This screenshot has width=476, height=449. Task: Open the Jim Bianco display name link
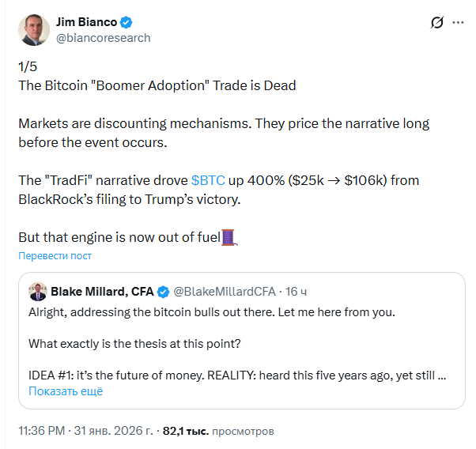(x=87, y=22)
